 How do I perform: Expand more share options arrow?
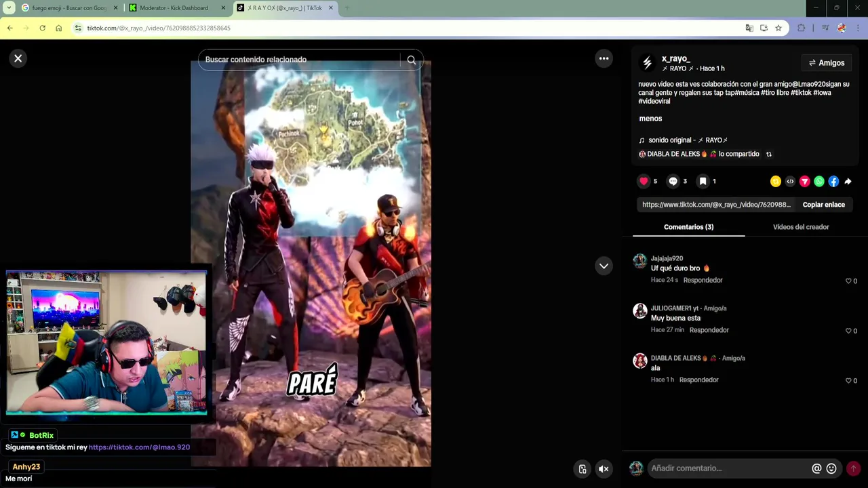tap(848, 181)
